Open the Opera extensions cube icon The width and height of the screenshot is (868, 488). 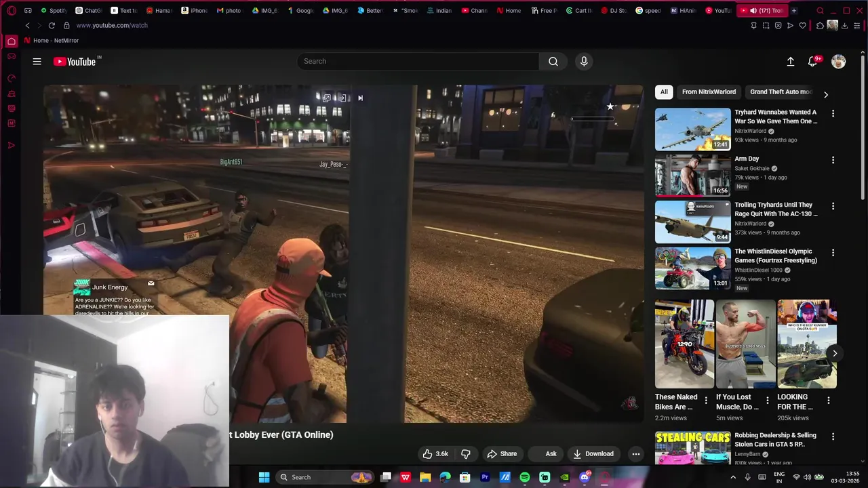820,25
